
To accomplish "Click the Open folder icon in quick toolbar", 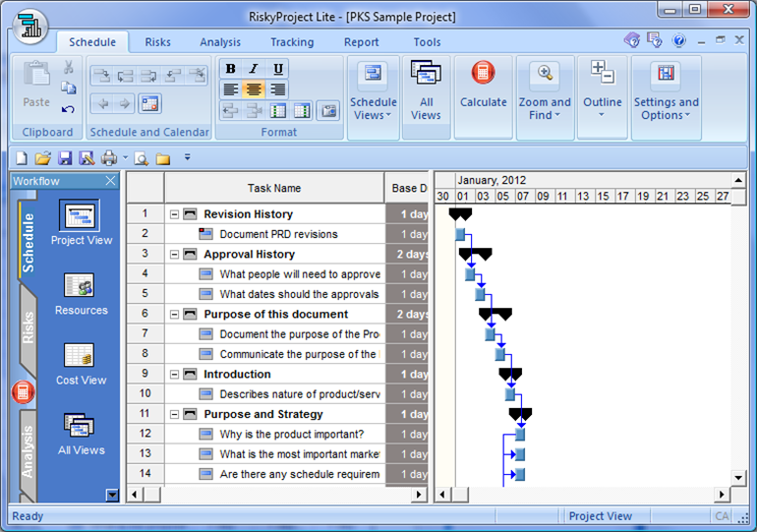I will 43,158.
